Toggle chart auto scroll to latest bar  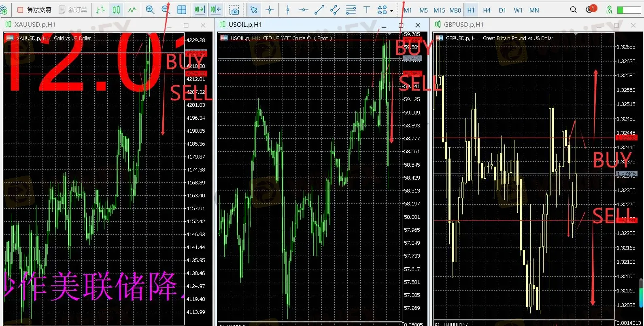(x=200, y=10)
